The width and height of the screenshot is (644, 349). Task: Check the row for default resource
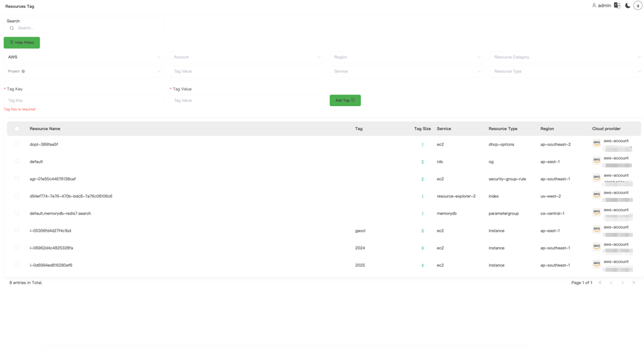coord(17,162)
